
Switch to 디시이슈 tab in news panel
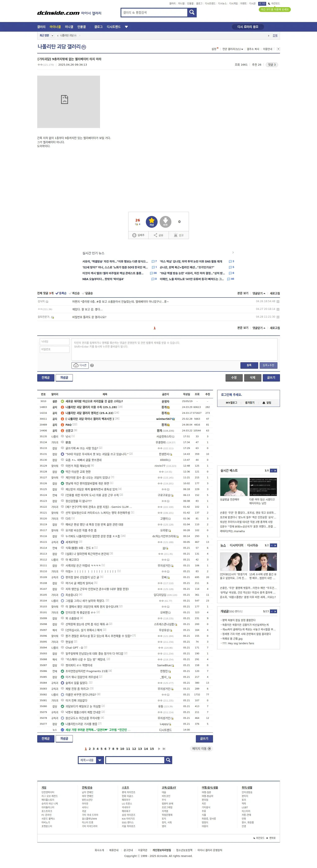coord(253,545)
